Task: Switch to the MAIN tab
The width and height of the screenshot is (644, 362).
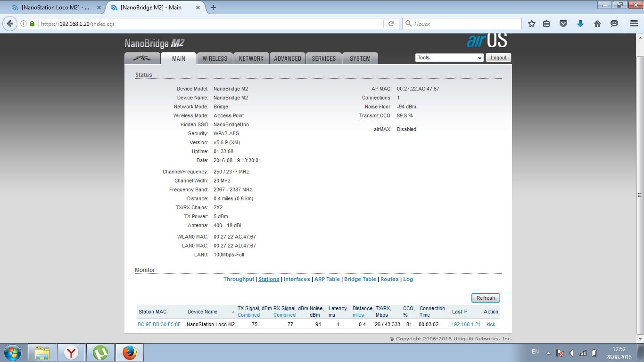Action: (x=178, y=58)
